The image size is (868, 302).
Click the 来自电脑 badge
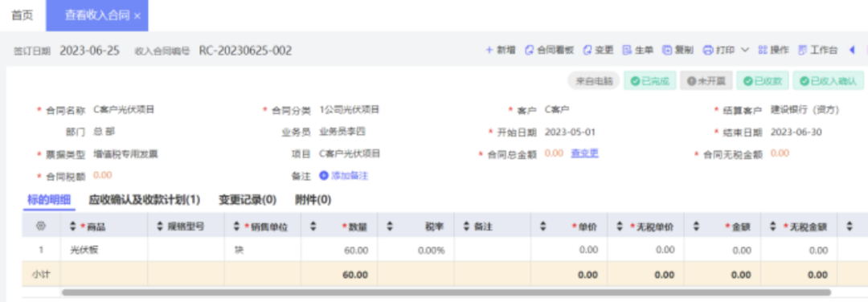(593, 81)
